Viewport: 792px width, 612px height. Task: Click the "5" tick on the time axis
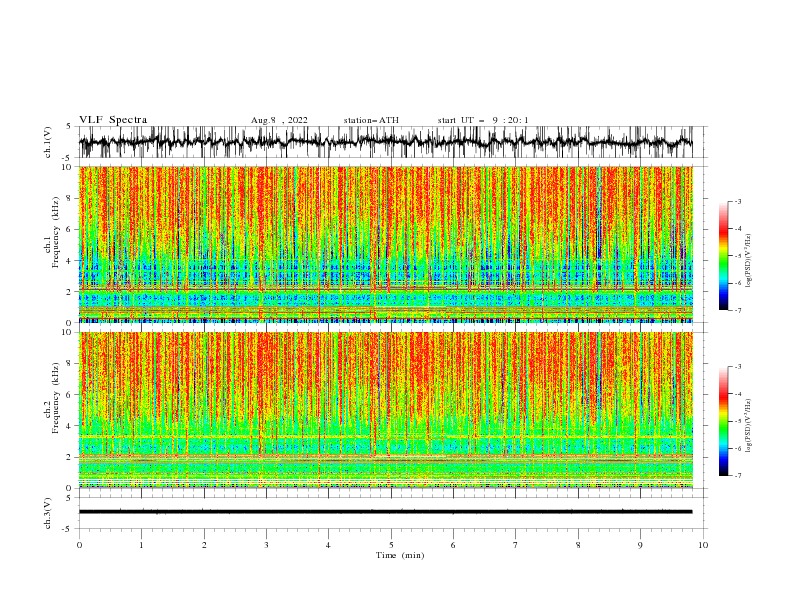pos(391,545)
